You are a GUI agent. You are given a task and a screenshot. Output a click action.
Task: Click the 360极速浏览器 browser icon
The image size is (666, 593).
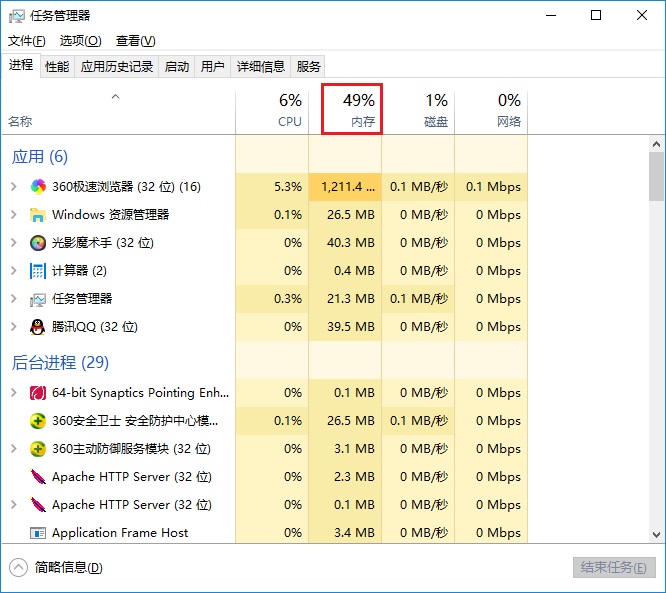pyautogui.click(x=38, y=187)
